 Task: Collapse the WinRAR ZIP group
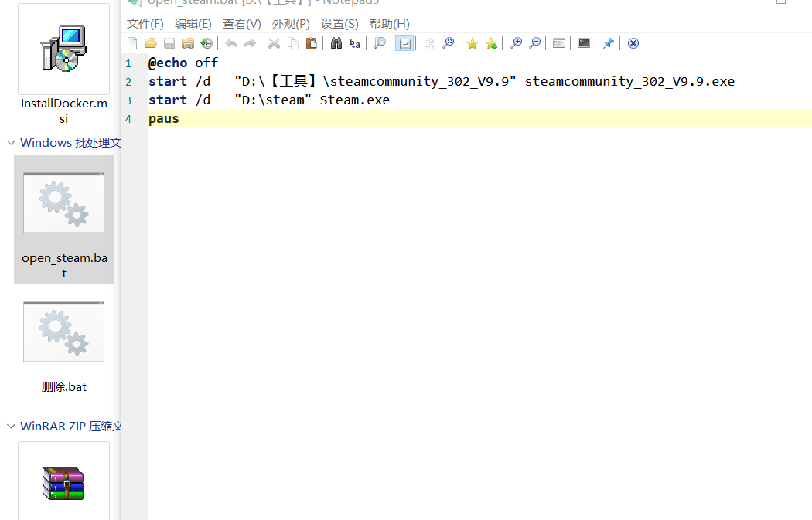11,427
